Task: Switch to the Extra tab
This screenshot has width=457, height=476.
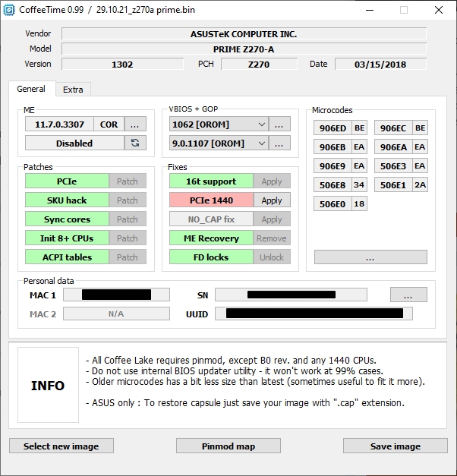Action: click(73, 90)
